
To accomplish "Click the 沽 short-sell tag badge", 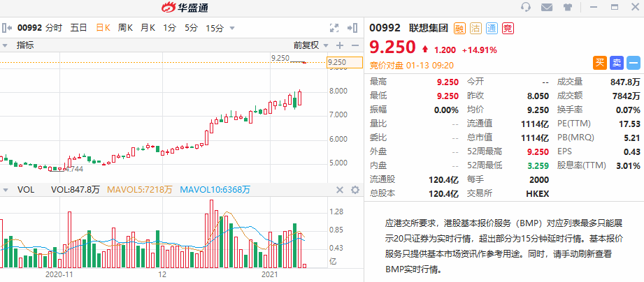I will (475, 29).
